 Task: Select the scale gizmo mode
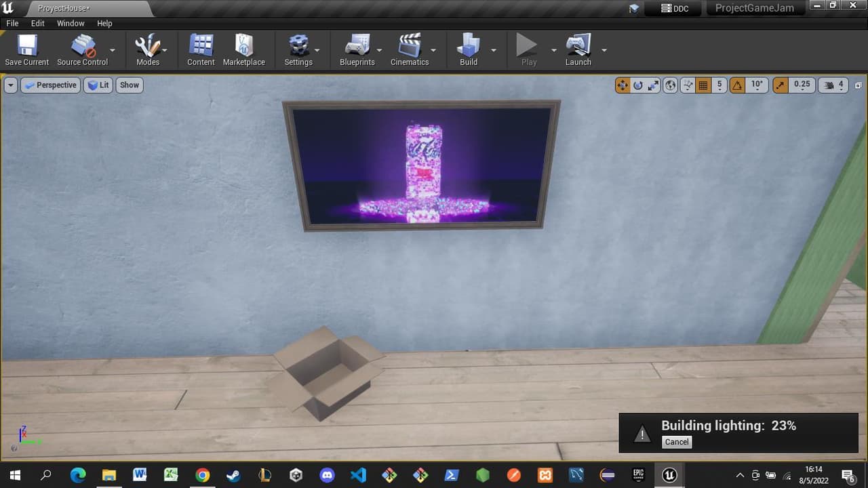click(653, 85)
